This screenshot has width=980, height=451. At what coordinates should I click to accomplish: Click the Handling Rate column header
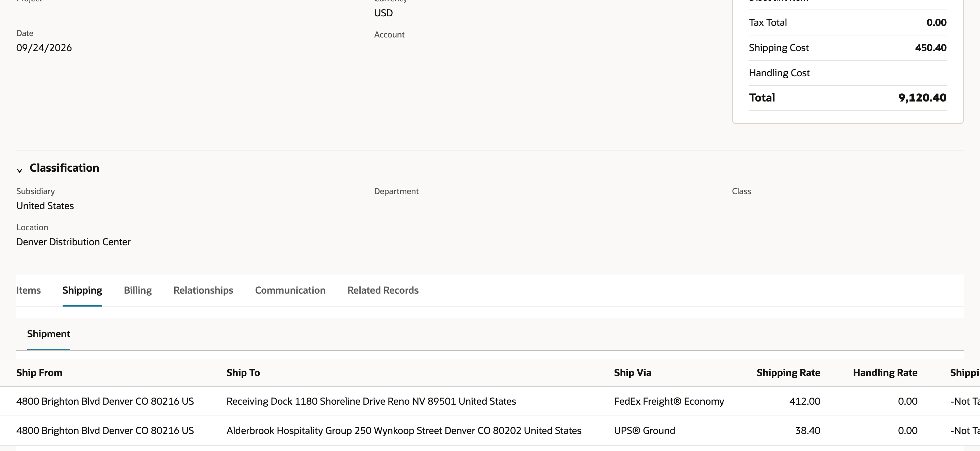pos(885,373)
